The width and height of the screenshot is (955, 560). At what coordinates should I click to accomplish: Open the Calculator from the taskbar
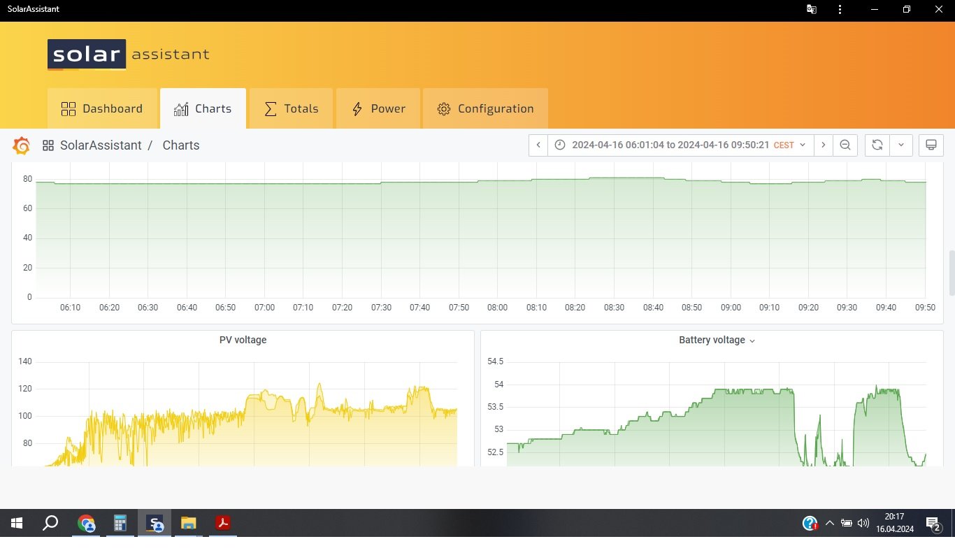tap(120, 523)
